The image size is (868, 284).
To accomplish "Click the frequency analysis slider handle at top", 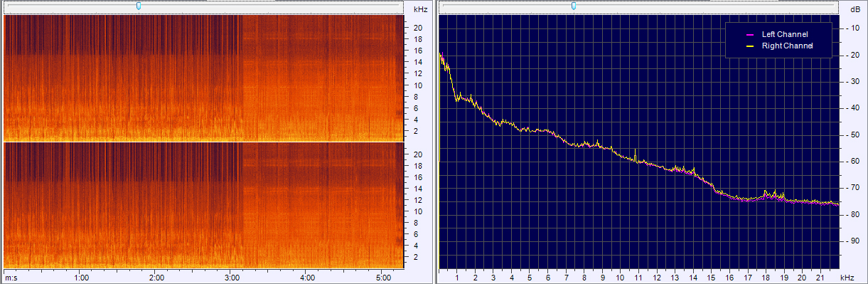I will pyautogui.click(x=574, y=6).
